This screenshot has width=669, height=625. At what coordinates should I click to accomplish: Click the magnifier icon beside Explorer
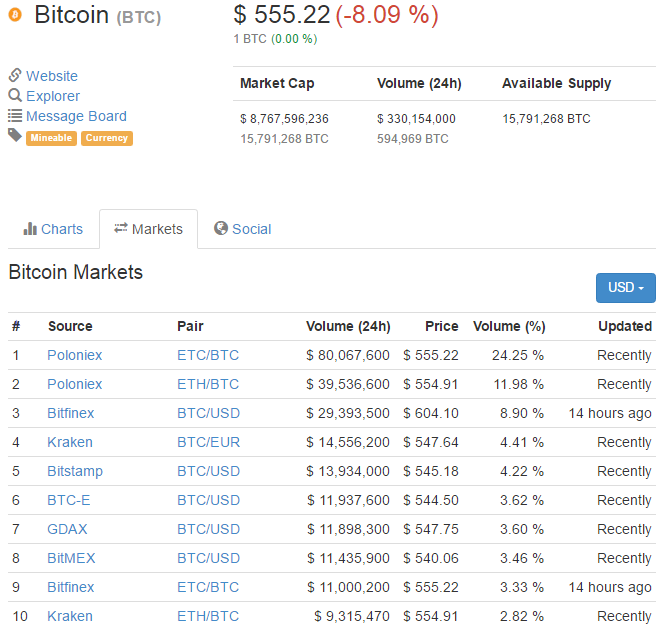coord(15,96)
